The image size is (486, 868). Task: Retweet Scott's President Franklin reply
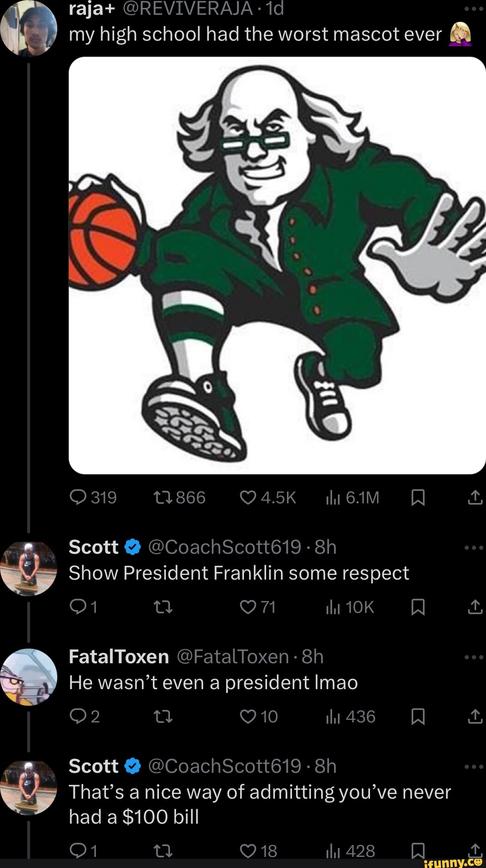point(163,607)
